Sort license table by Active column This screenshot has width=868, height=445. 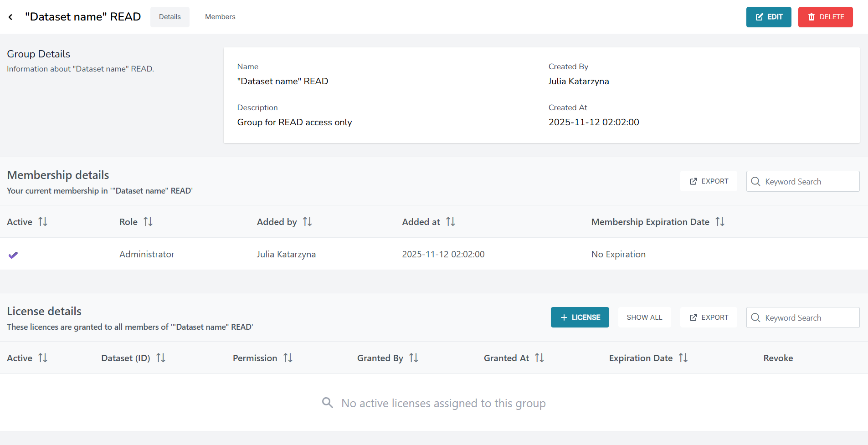(x=43, y=358)
